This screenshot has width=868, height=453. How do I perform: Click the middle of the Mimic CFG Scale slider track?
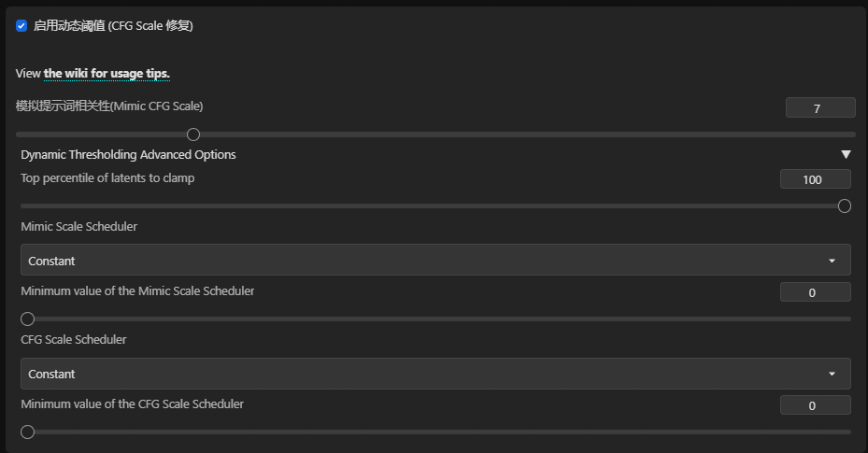[435, 134]
